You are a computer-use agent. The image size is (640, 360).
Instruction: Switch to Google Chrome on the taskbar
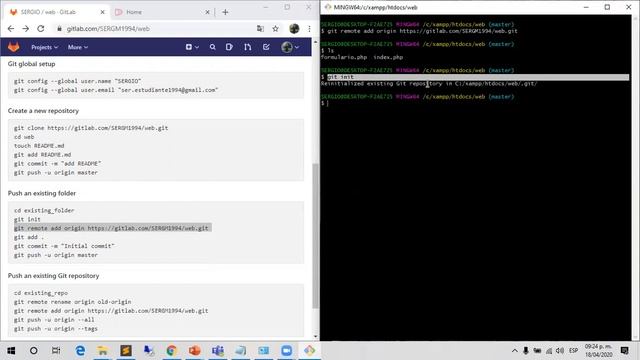click(x=172, y=351)
